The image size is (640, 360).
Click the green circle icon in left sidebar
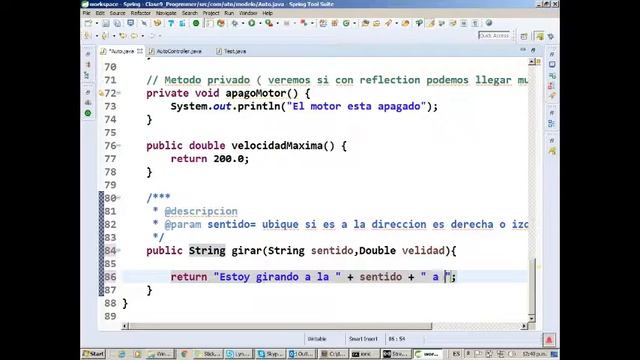pos(88,113)
